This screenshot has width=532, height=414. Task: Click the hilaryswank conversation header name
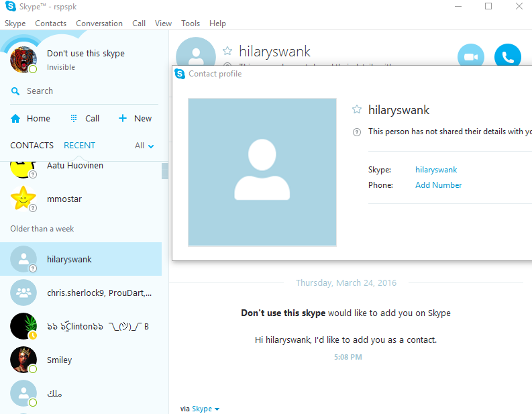pyautogui.click(x=274, y=52)
